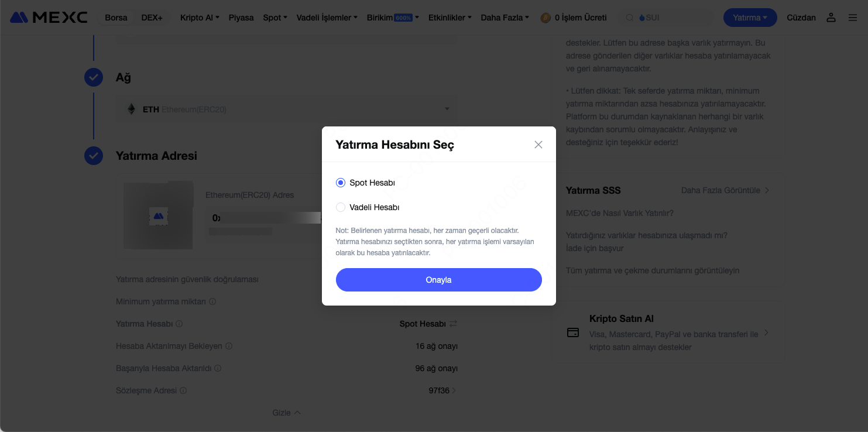Open the Piyasa menu item
Image resolution: width=868 pixels, height=432 pixels.
click(x=241, y=18)
